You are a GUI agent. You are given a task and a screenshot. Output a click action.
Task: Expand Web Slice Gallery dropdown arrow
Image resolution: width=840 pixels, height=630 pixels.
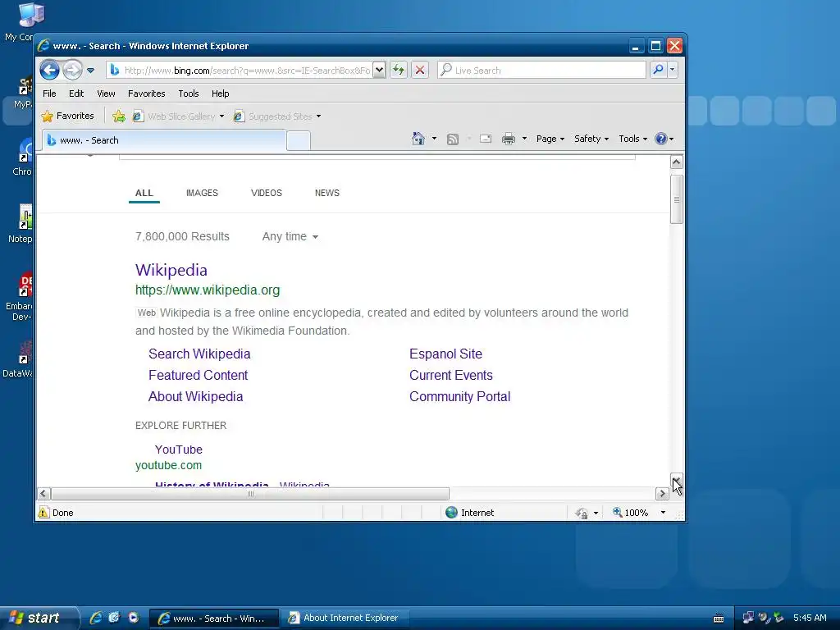221,116
